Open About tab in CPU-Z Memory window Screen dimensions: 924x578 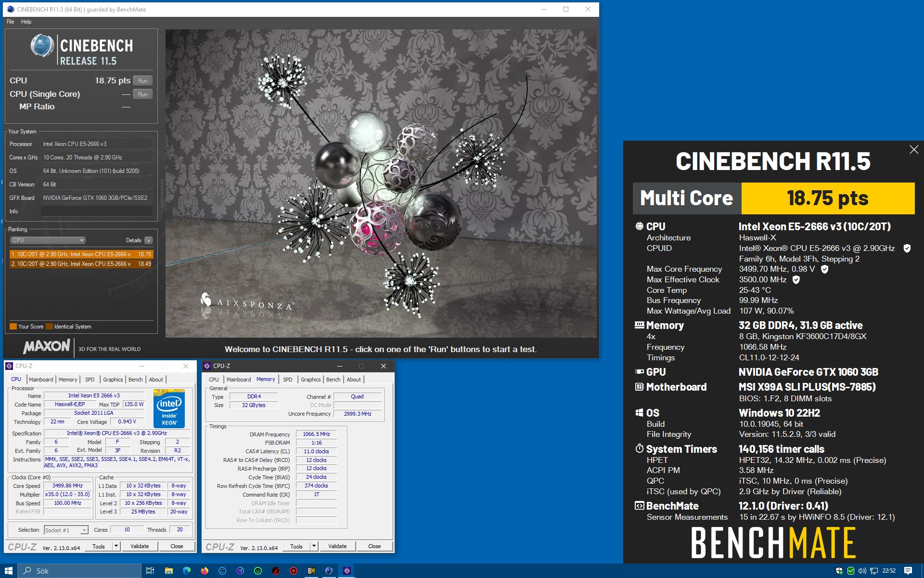tap(354, 380)
